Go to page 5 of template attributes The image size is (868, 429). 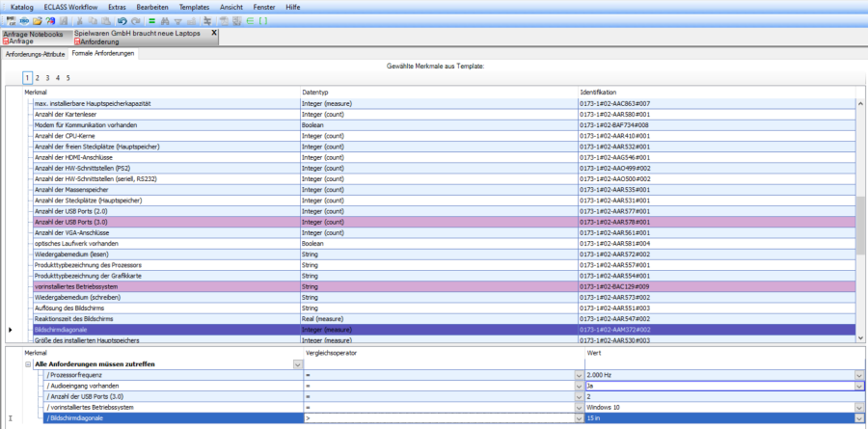68,77
